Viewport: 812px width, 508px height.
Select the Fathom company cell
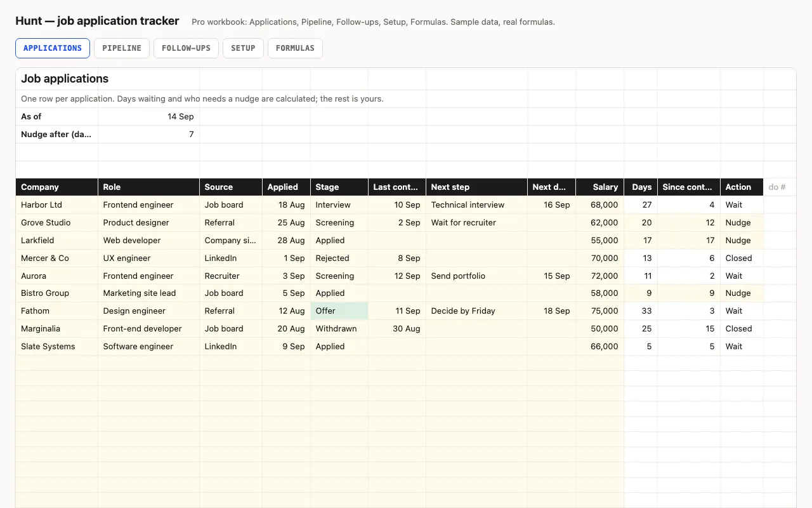click(x=57, y=311)
